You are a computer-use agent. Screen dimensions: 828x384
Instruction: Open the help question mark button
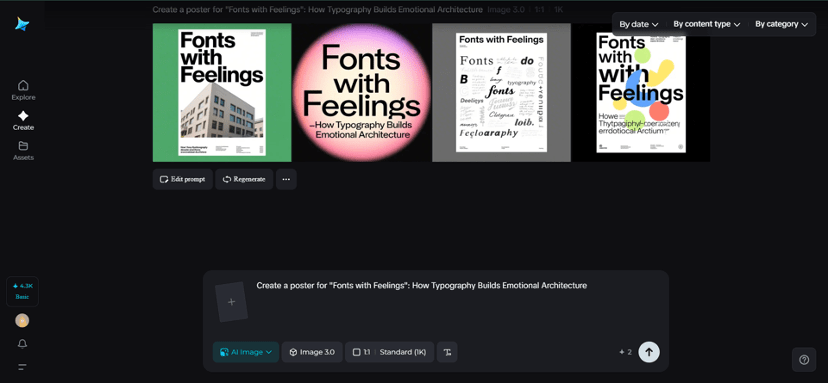(804, 360)
